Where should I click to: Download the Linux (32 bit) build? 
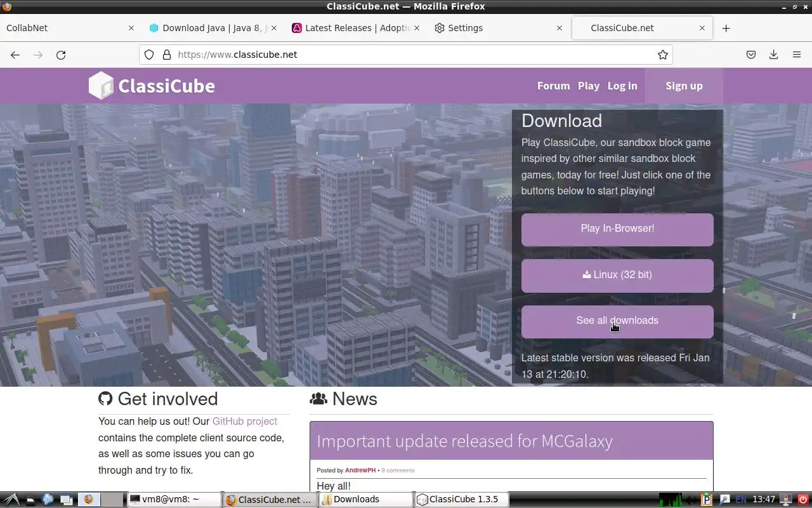click(x=617, y=276)
